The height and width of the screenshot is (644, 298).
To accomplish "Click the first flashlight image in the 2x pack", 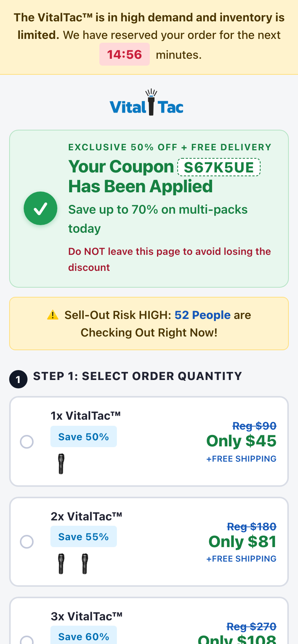I will 61,563.
